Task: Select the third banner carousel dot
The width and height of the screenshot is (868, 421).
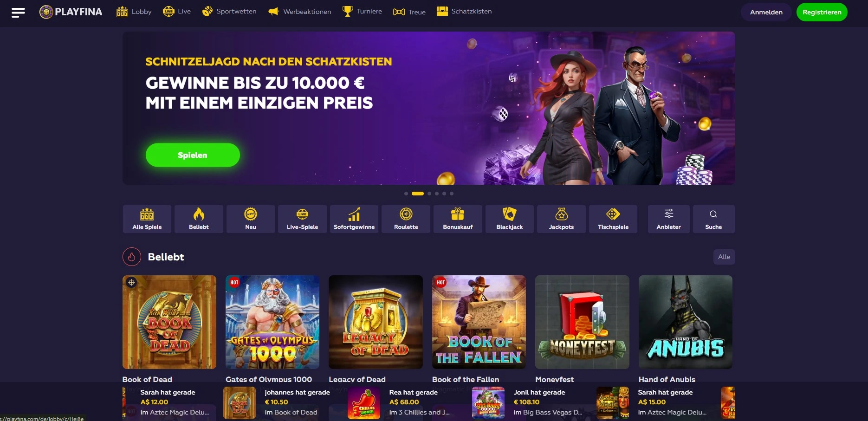Action: 429,194
